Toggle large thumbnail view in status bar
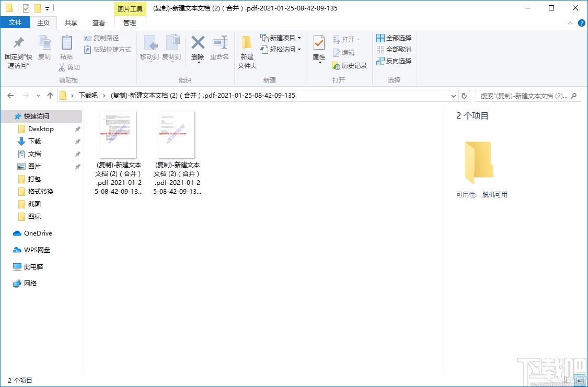The image size is (588, 387). coord(580,380)
